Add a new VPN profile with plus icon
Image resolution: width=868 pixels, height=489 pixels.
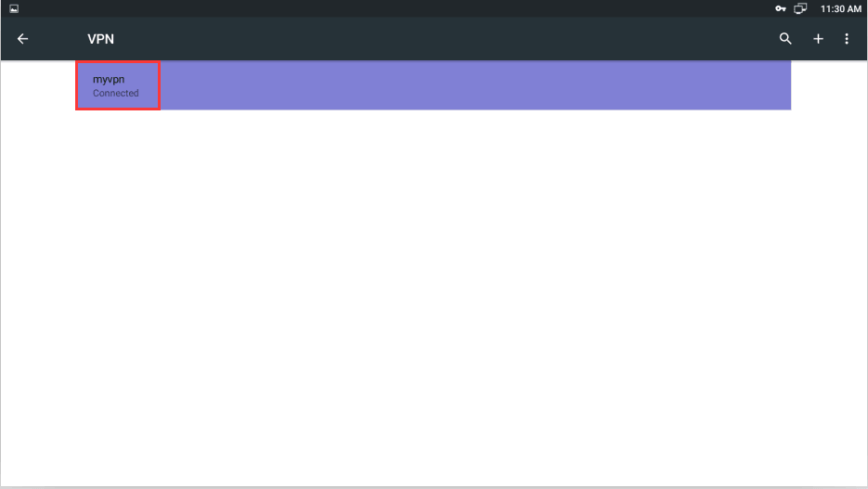[x=818, y=39]
